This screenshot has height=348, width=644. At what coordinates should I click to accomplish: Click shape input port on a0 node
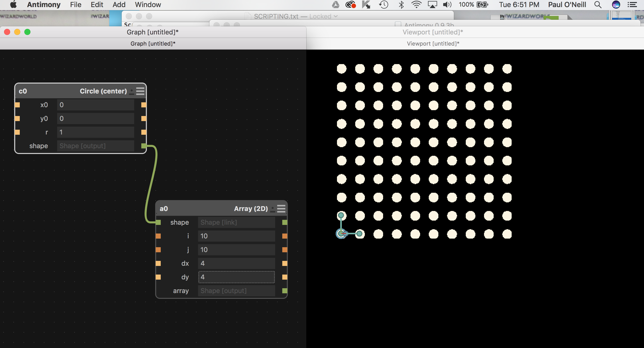158,222
